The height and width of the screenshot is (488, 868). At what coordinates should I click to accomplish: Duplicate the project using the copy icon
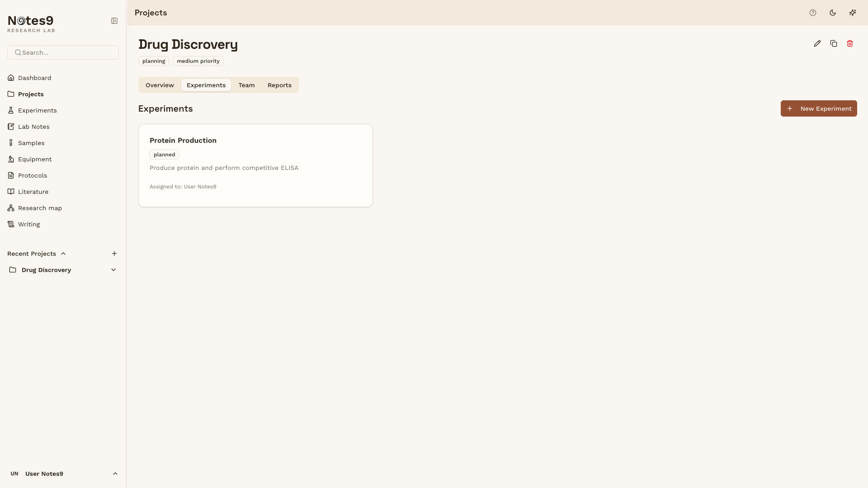pyautogui.click(x=834, y=43)
